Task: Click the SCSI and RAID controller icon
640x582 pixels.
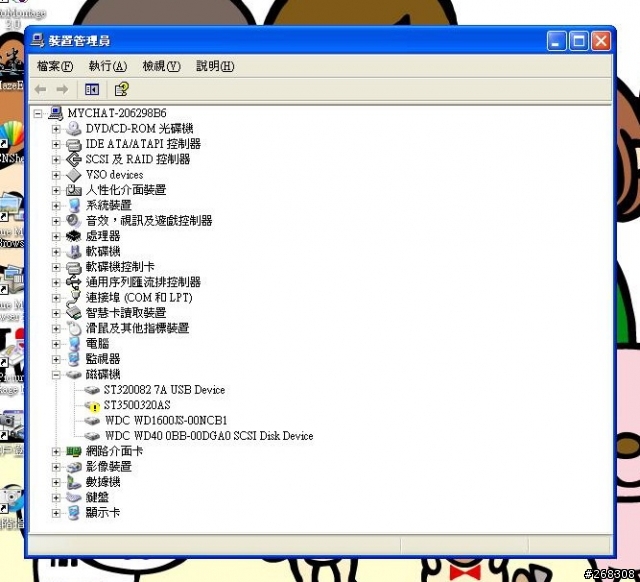Action: pos(74,159)
